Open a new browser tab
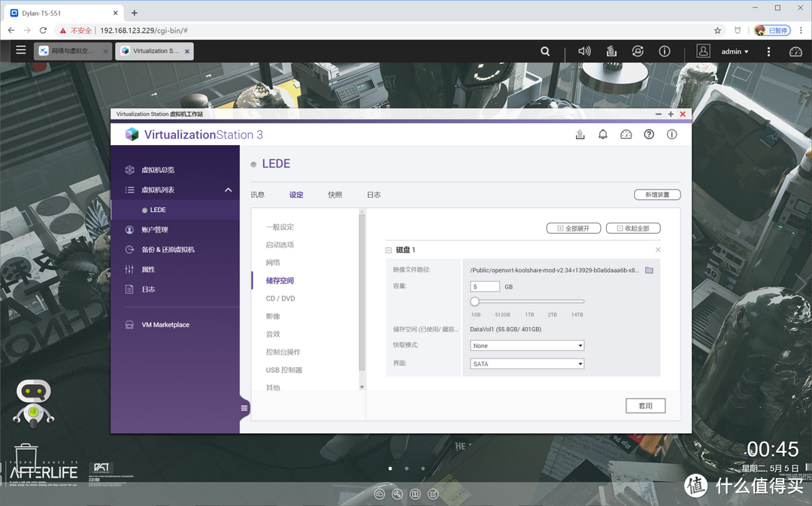The height and width of the screenshot is (506, 812). (134, 13)
